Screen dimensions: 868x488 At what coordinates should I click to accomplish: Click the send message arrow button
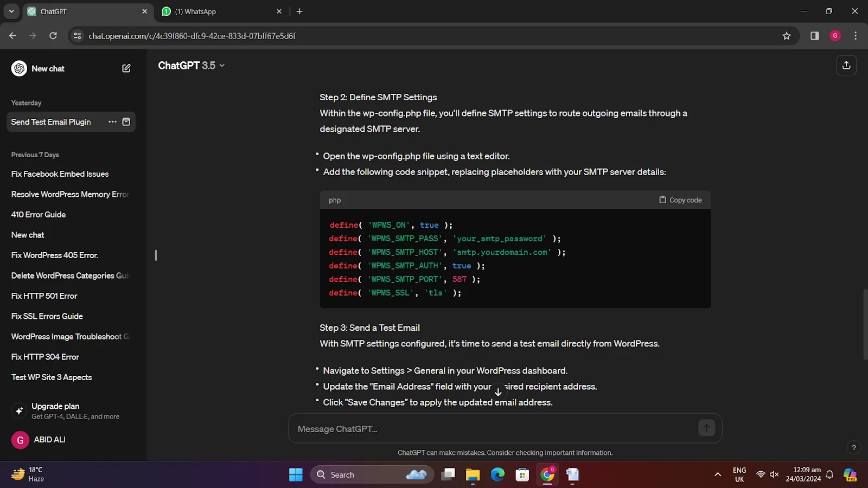[x=706, y=428]
